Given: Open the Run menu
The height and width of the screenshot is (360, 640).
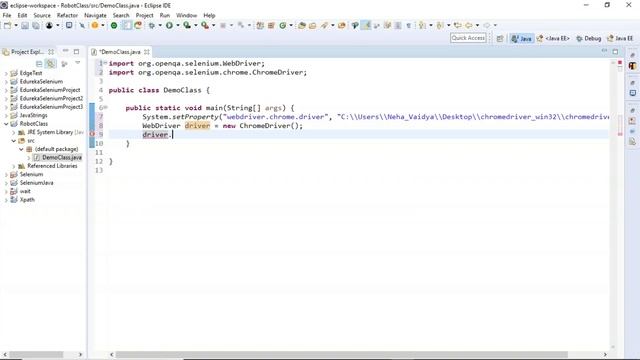Looking at the screenshot, I should click(164, 15).
